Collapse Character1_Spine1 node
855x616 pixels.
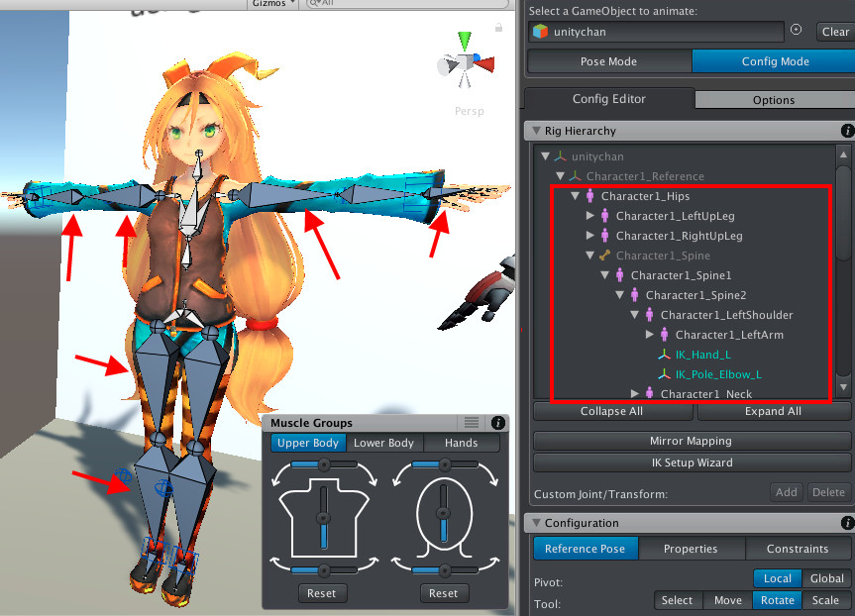pos(604,275)
